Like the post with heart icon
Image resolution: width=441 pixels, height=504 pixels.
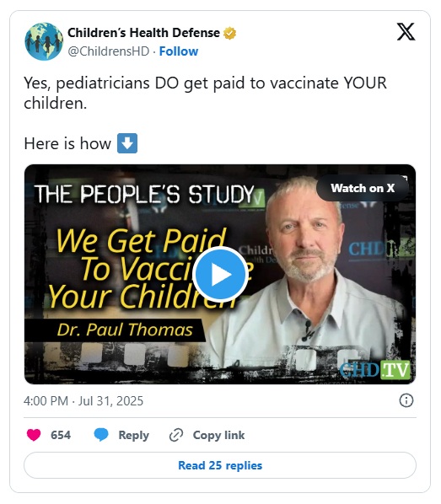pyautogui.click(x=34, y=435)
